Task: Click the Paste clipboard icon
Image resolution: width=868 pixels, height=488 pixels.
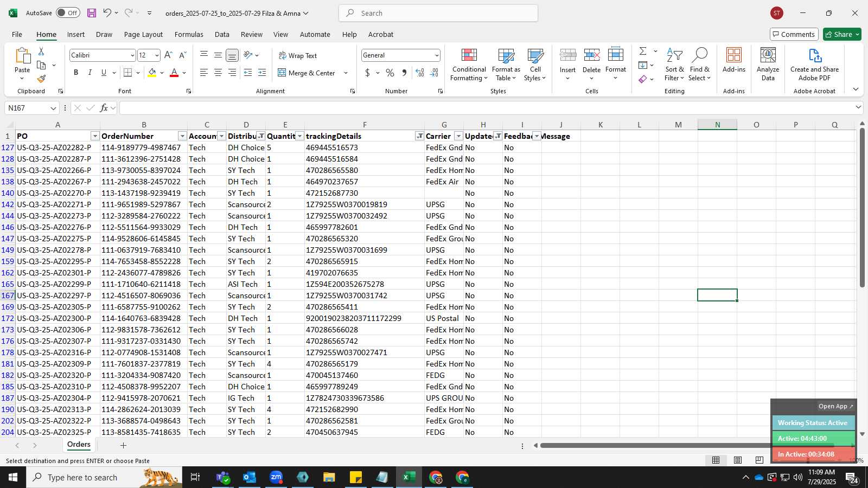Action: tap(22, 56)
